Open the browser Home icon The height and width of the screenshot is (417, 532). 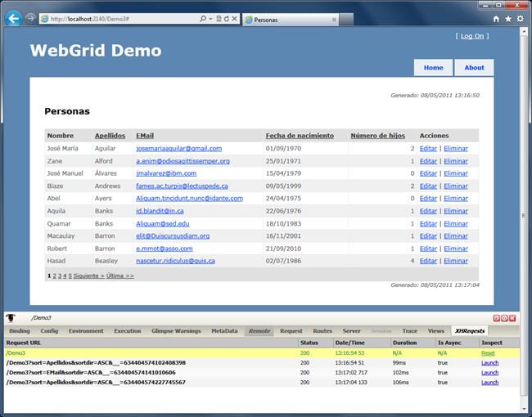click(x=496, y=19)
